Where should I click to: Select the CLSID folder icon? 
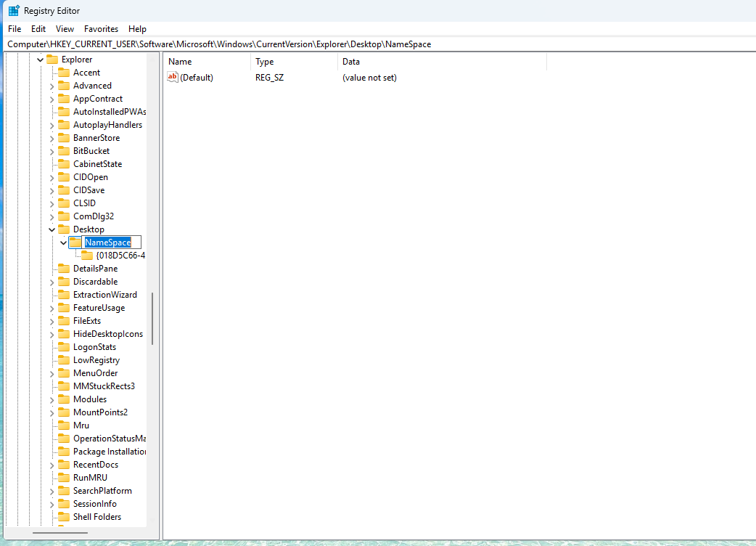coord(63,203)
